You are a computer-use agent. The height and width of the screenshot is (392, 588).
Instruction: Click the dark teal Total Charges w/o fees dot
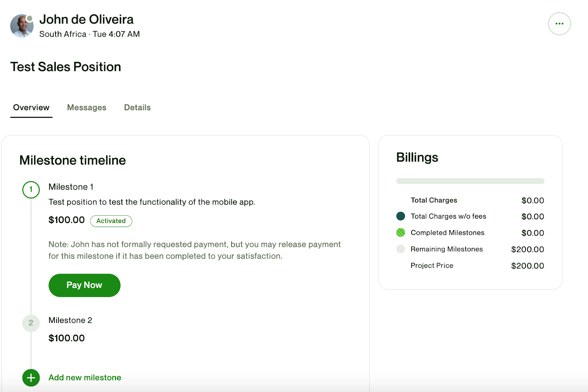point(401,216)
